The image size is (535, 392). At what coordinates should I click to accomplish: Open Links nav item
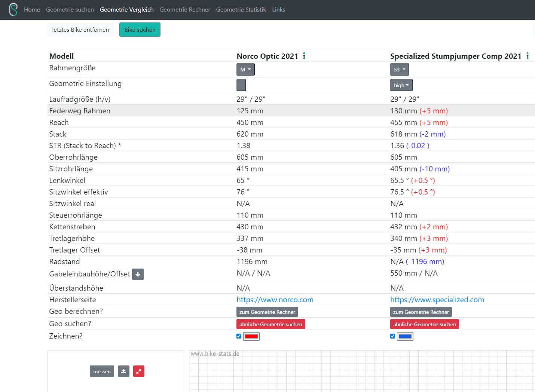[x=279, y=10]
